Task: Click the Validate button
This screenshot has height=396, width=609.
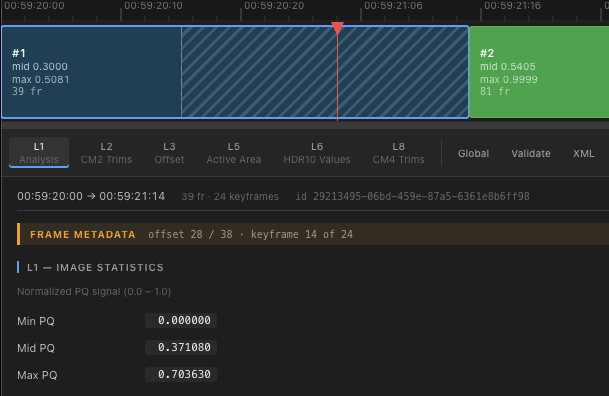Action: (x=531, y=153)
